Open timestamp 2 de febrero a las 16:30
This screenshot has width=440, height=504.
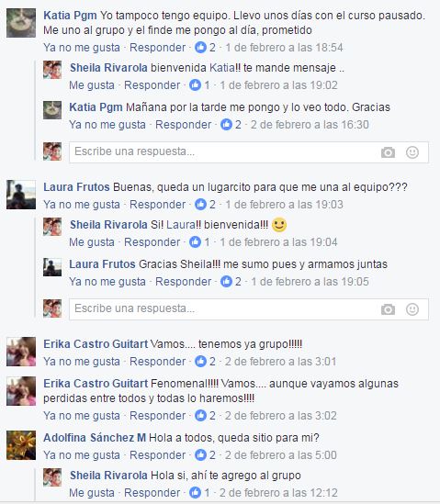310,125
